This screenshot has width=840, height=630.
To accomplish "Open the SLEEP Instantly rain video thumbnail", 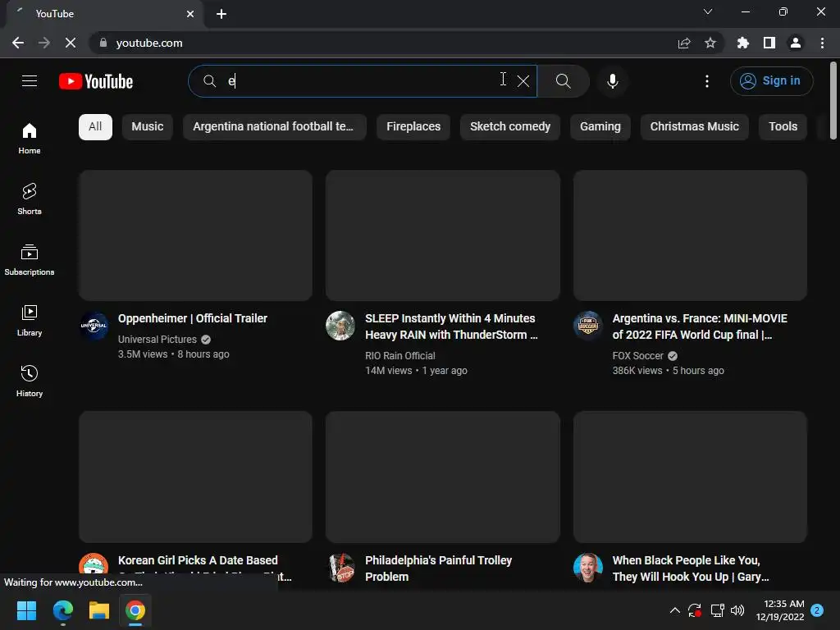I will 443,235.
